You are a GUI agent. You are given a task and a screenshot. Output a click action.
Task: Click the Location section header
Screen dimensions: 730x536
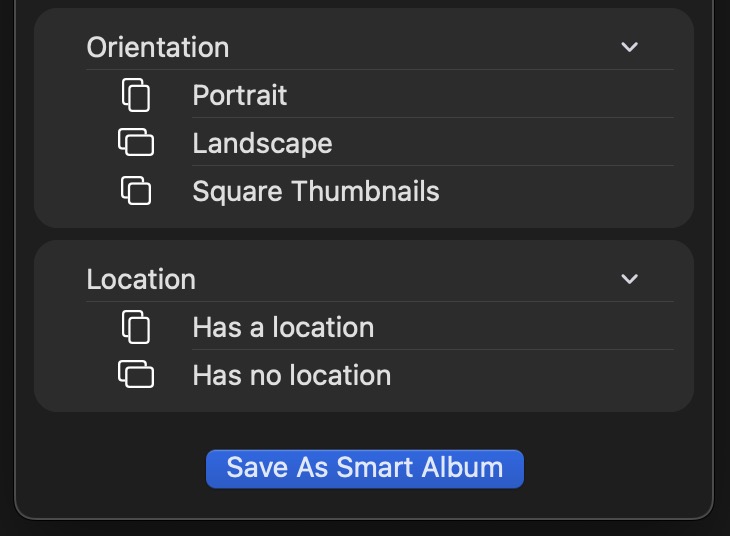click(x=141, y=279)
